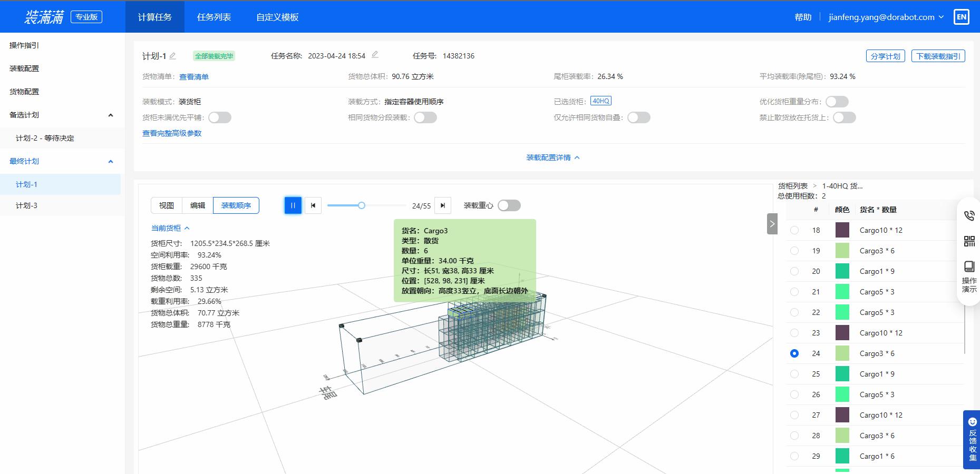Select radio button for loading step 22
The height and width of the screenshot is (474, 980).
click(x=794, y=312)
